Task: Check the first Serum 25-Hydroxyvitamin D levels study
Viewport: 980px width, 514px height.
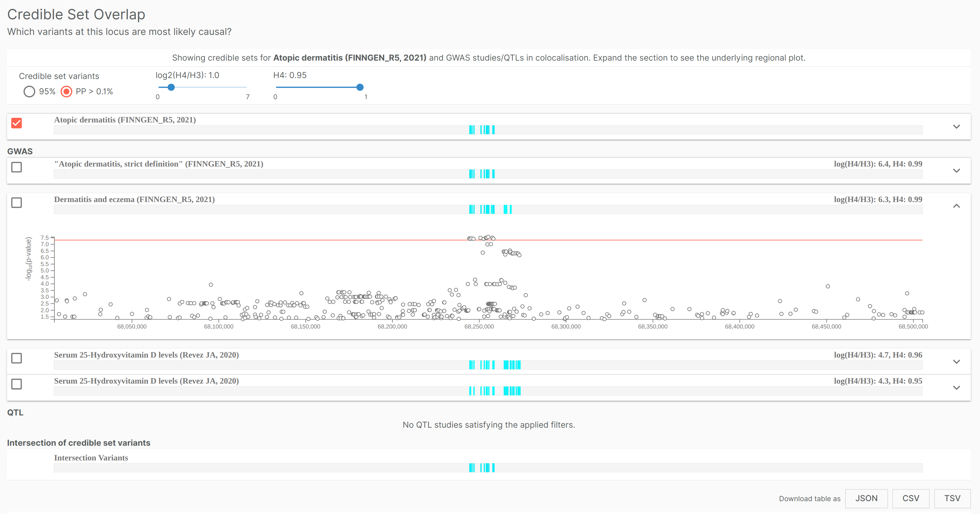Action: (x=16, y=358)
